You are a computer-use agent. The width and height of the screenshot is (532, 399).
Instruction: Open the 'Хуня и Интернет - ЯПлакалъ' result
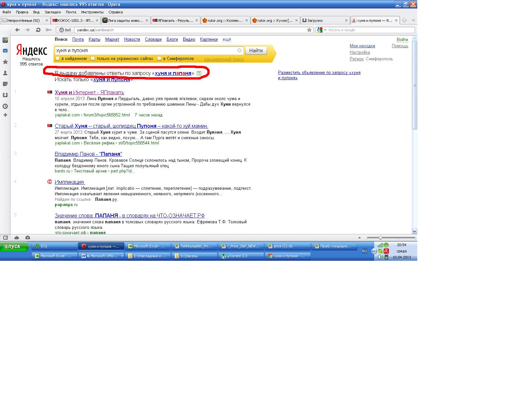(89, 93)
